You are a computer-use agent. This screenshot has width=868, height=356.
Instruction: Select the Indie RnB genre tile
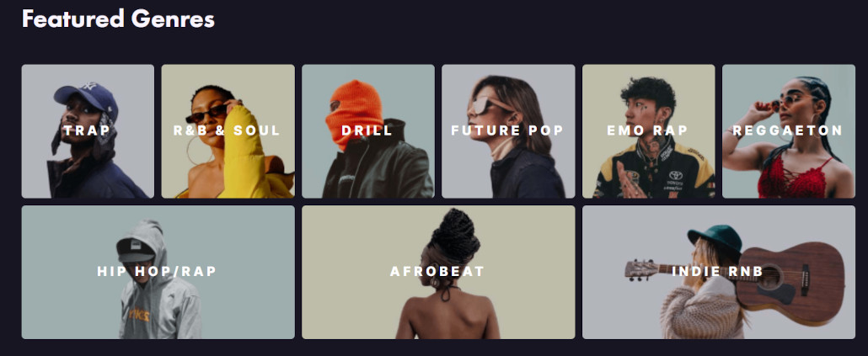[719, 272]
